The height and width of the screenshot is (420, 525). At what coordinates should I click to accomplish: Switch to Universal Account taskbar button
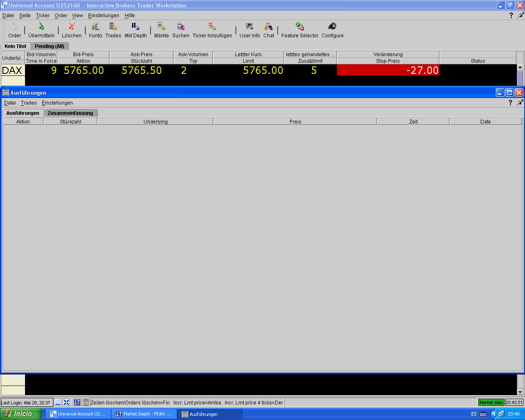pos(78,414)
